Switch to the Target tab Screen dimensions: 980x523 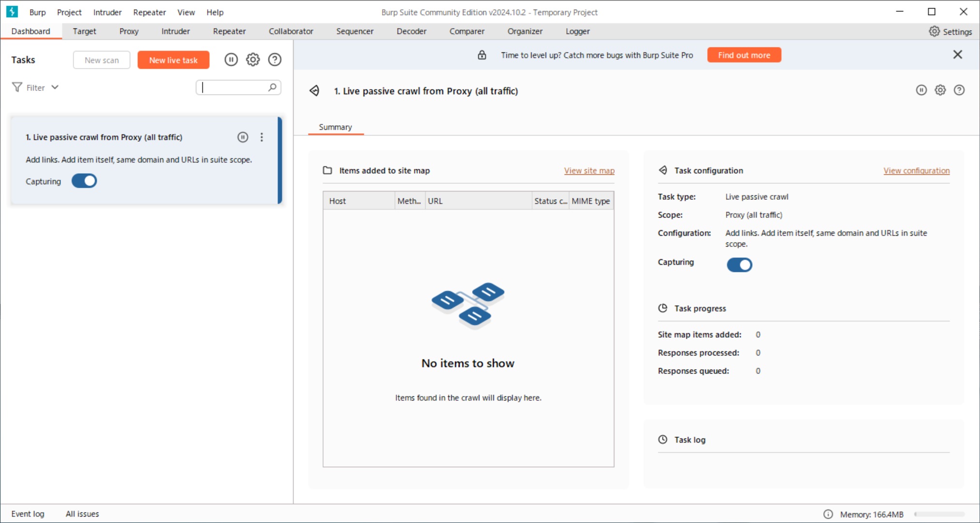(84, 31)
